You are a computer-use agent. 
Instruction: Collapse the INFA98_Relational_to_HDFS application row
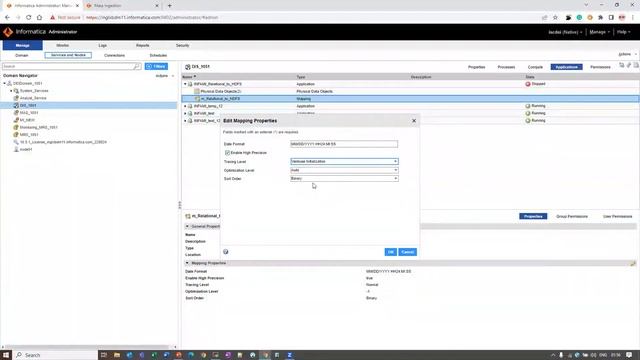(185, 84)
